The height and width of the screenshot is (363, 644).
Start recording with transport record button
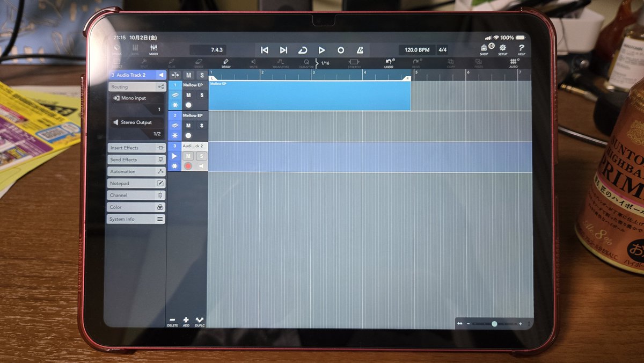click(341, 50)
